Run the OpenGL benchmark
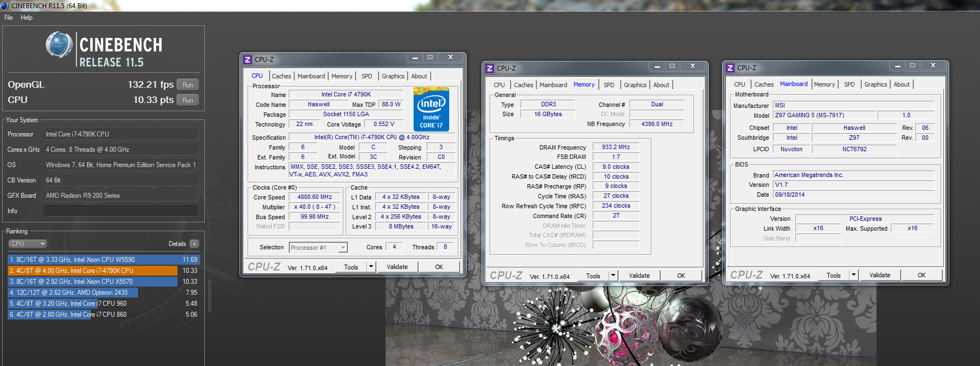980x366 pixels. click(188, 85)
